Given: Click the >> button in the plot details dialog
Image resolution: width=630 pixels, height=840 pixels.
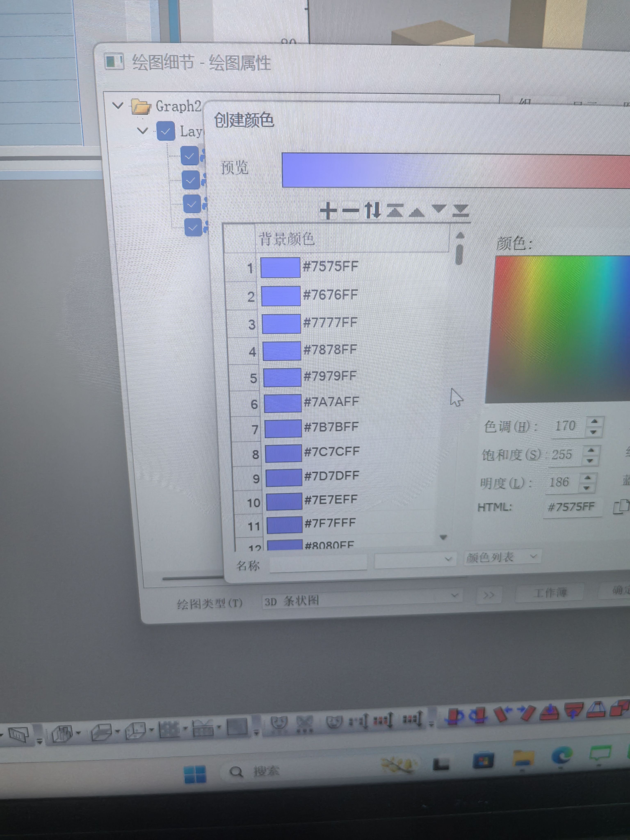Looking at the screenshot, I should click(x=489, y=595).
